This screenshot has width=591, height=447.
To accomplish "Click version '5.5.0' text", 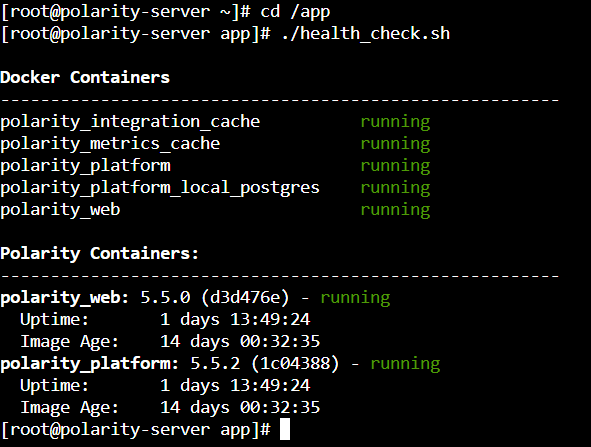I will pyautogui.click(x=165, y=298).
